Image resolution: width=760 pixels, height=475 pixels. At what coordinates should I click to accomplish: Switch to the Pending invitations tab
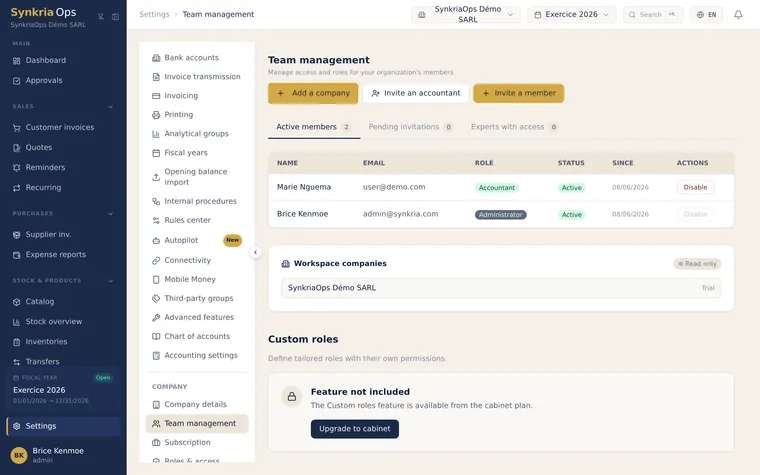coord(410,127)
